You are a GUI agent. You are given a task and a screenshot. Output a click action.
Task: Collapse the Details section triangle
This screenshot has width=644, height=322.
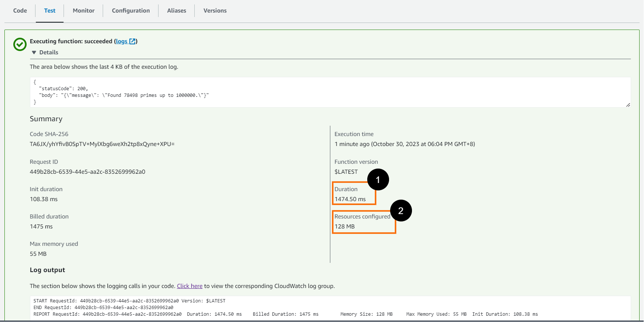click(x=34, y=52)
